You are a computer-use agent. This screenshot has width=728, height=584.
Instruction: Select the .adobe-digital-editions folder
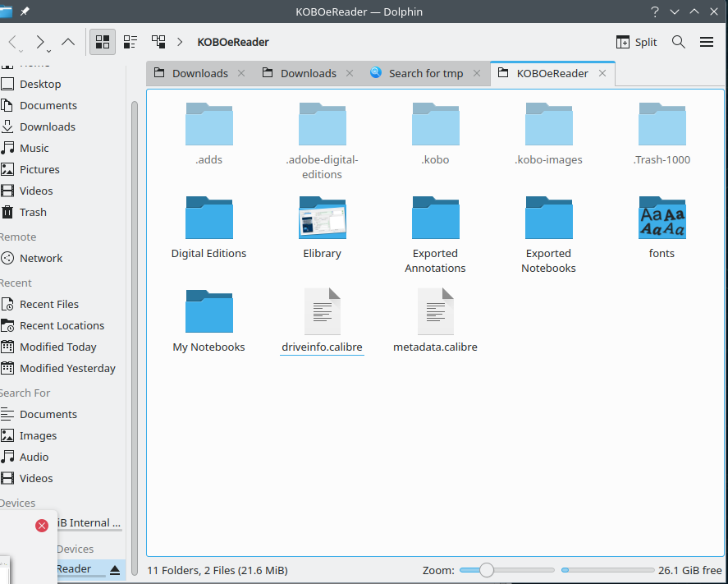[323, 141]
